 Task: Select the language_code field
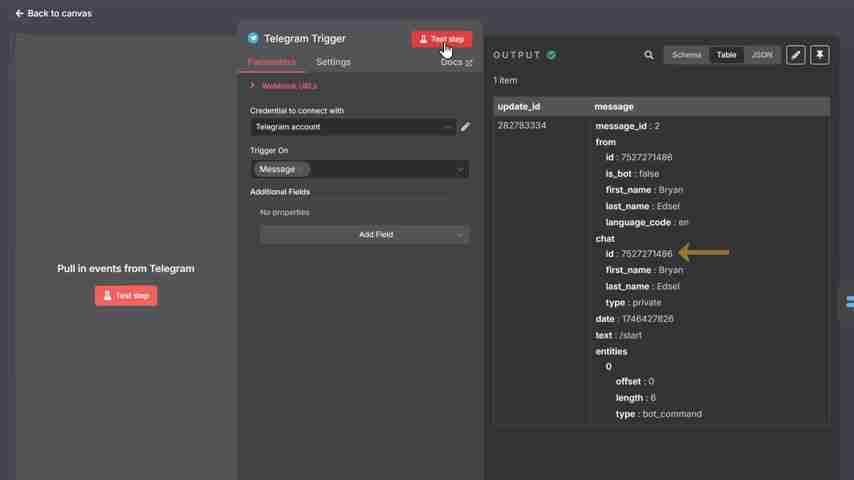pyautogui.click(x=647, y=222)
